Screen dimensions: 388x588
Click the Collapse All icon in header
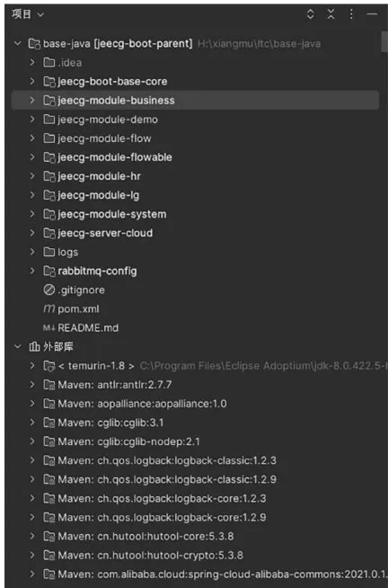331,14
